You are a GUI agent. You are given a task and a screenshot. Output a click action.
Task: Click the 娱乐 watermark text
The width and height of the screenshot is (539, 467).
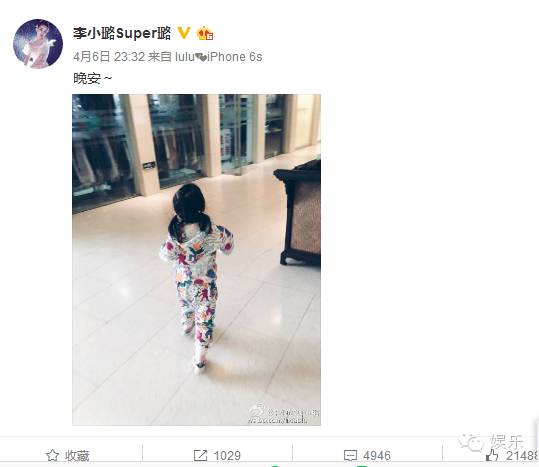coord(507,442)
